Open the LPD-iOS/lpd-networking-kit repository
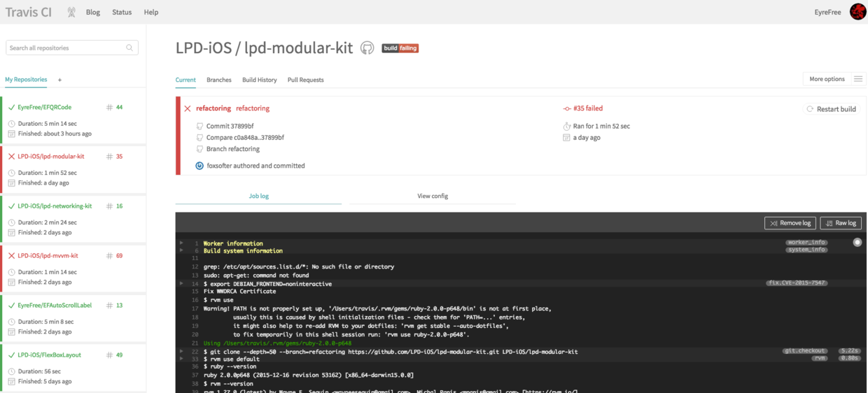868x393 pixels. [55, 206]
